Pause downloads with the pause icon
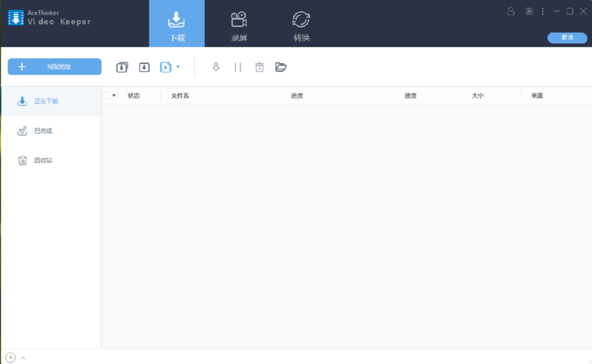 pos(238,67)
